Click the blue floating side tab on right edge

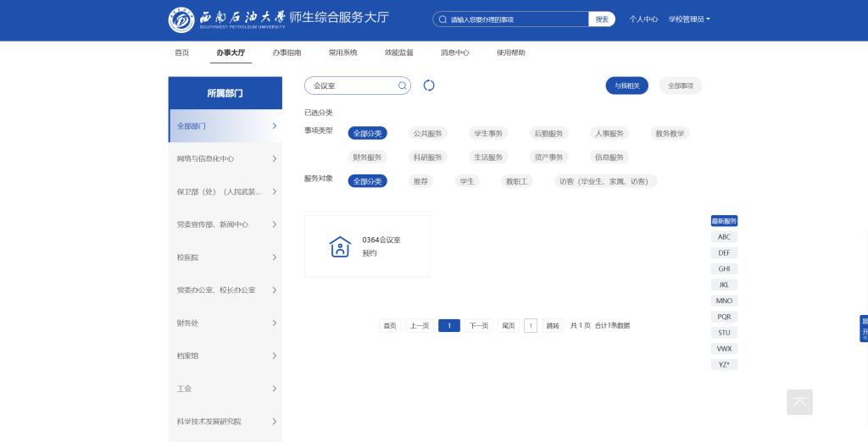coord(864,329)
